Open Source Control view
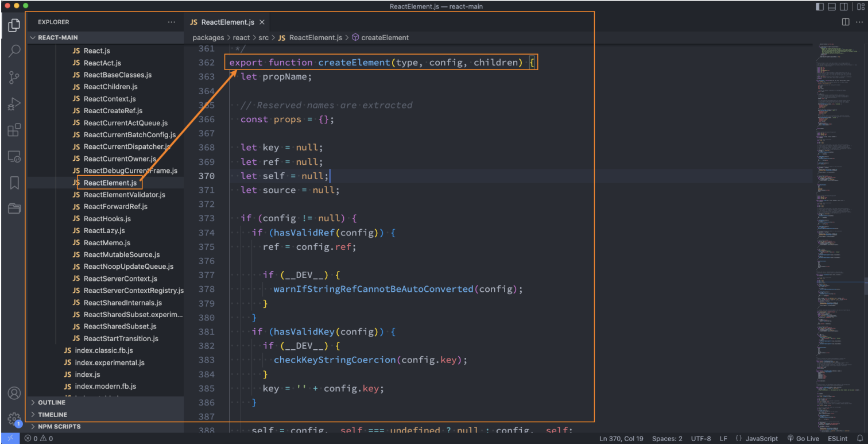Viewport: 868px width, 444px height. [x=14, y=78]
